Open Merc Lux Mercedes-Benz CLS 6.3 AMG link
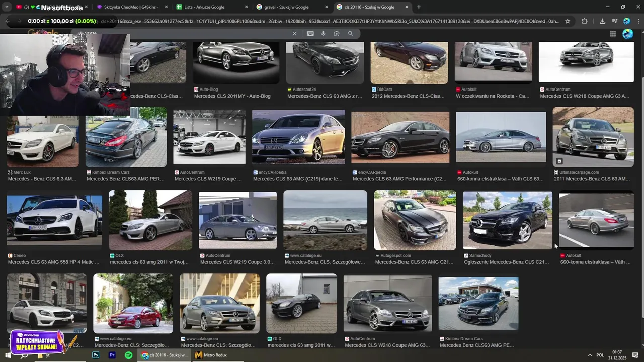644x362 pixels. 42,179
